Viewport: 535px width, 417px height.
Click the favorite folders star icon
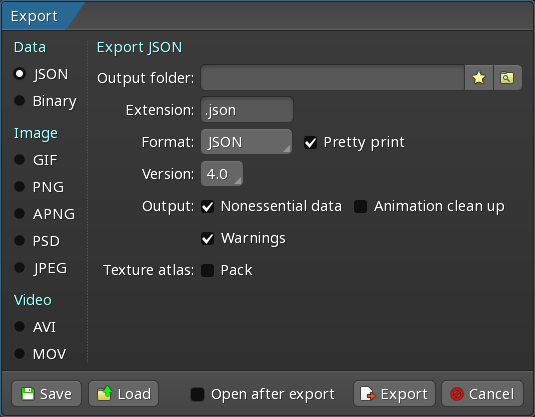coord(479,78)
